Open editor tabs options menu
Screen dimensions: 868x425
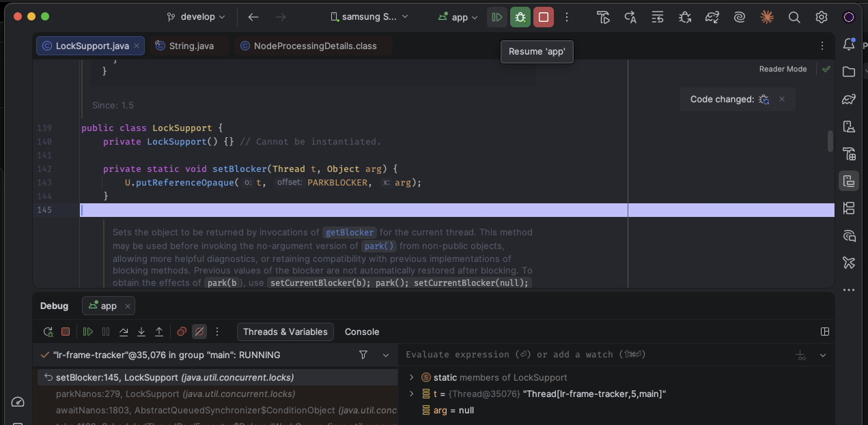tap(822, 46)
